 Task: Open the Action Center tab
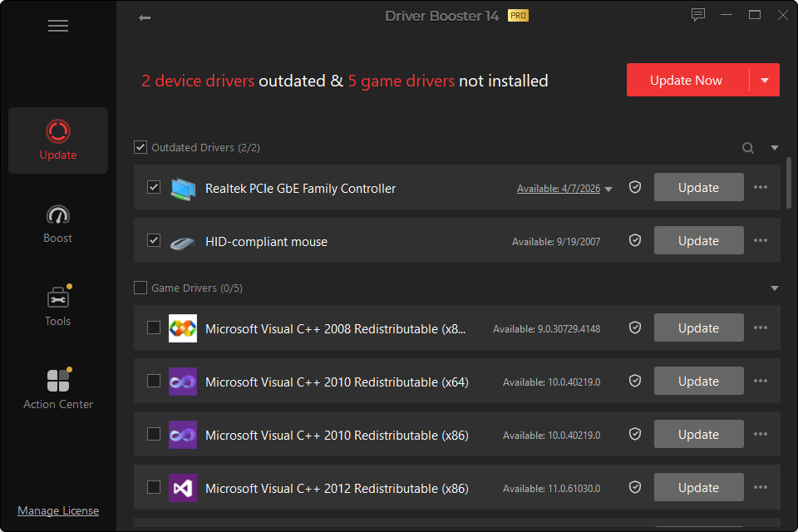[x=58, y=390]
